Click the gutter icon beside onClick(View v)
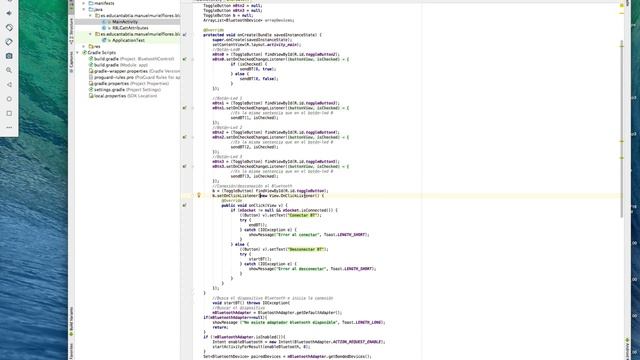The image size is (640, 360). click(x=184, y=205)
